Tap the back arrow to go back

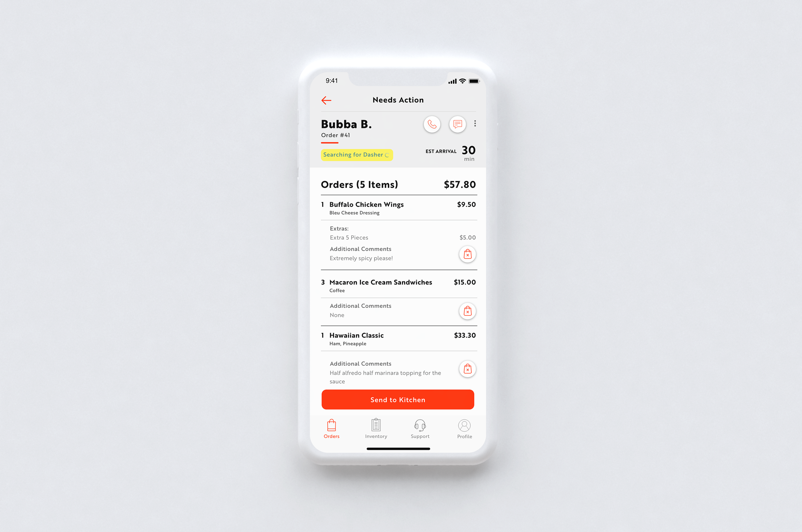click(x=326, y=100)
